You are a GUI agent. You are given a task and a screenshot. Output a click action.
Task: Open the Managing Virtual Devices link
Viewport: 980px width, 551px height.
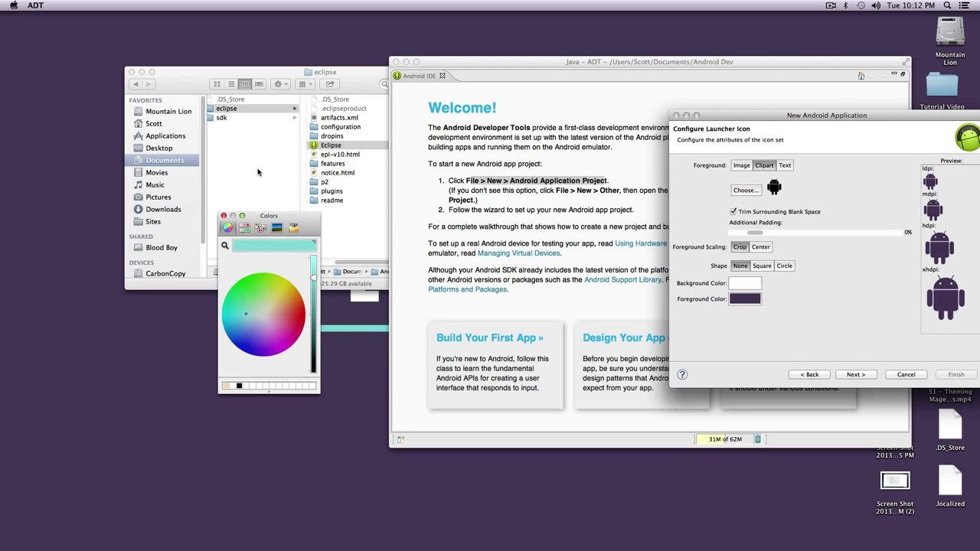coord(518,253)
